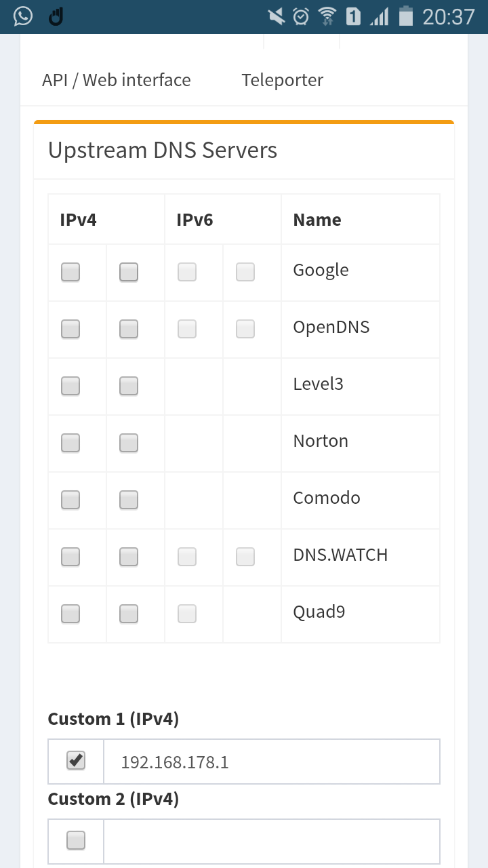The image size is (488, 868).
Task: Open the API / Web interface tab
Action: tap(117, 80)
